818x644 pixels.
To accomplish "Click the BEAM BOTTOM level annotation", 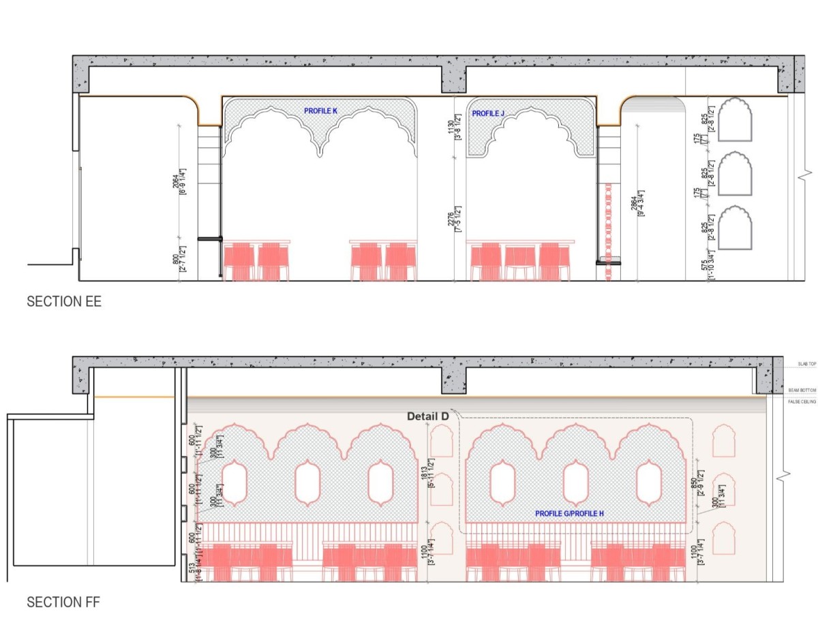I will coord(802,390).
